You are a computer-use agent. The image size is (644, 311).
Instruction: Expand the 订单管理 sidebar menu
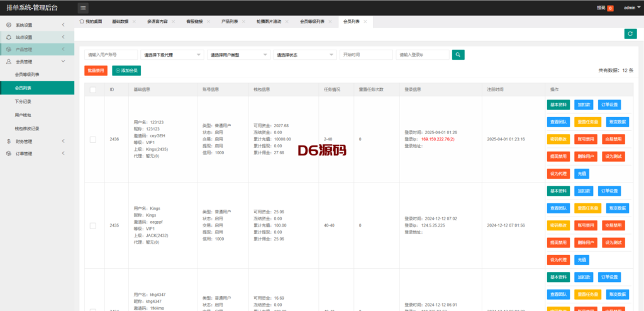(37, 154)
